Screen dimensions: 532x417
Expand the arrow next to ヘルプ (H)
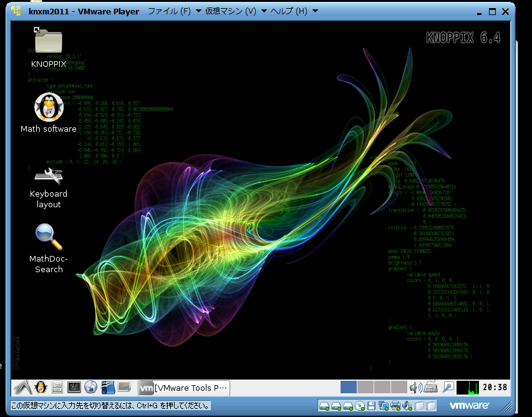(315, 11)
